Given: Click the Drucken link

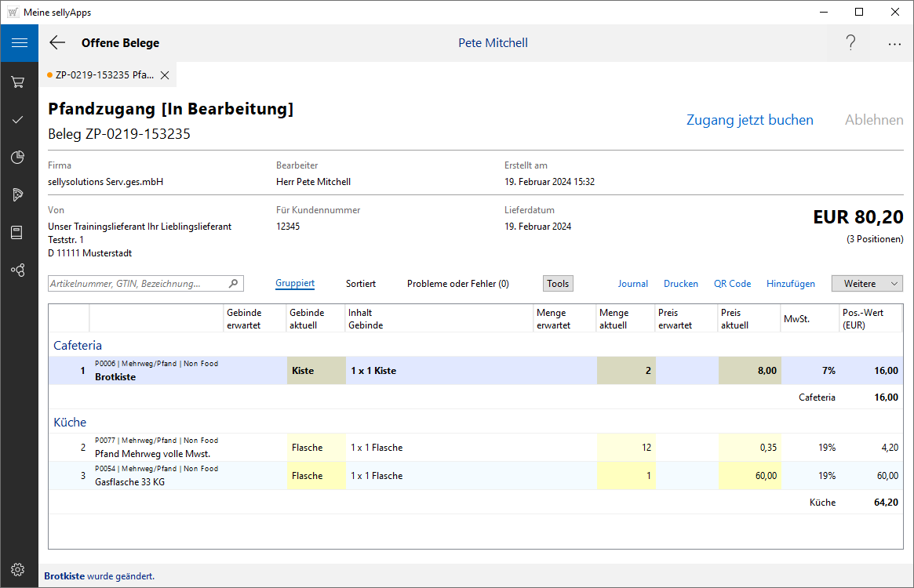Looking at the screenshot, I should (680, 284).
